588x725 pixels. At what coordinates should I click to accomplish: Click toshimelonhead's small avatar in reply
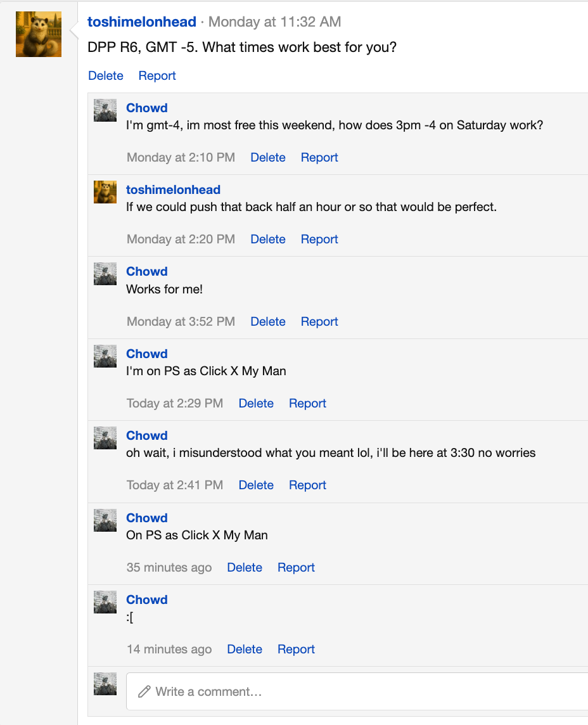tap(105, 192)
